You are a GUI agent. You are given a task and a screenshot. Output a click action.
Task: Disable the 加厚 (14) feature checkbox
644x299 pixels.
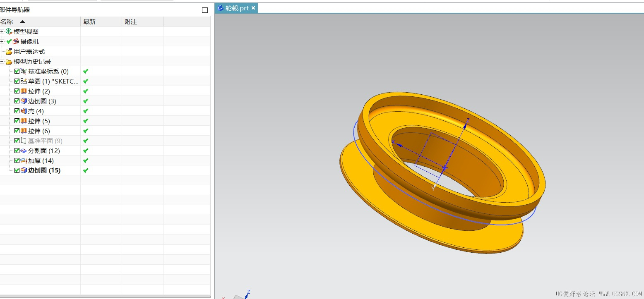(x=17, y=160)
